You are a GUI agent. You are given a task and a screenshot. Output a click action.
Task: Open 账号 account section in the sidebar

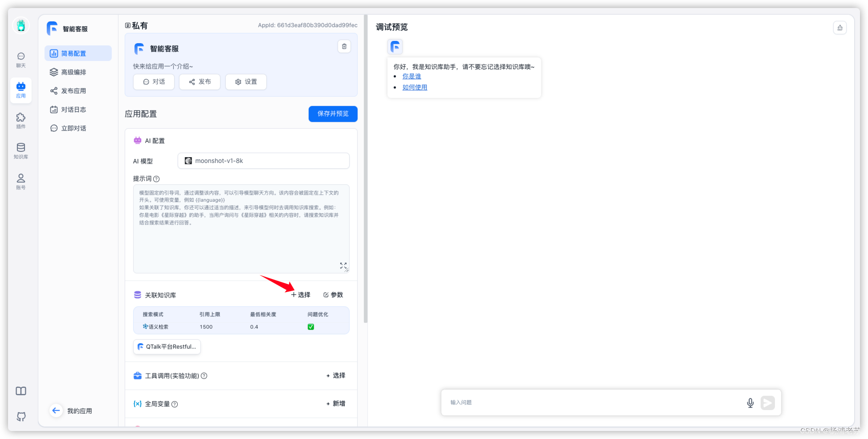(x=21, y=182)
